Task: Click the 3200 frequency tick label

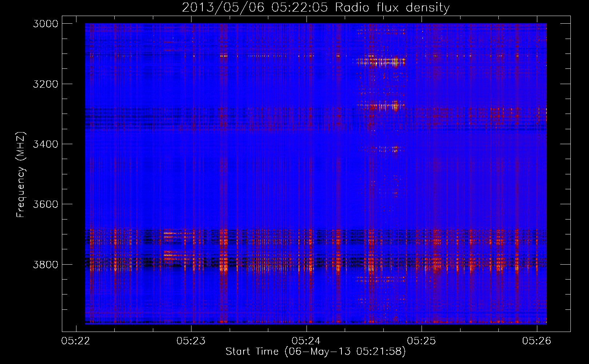Action: (x=46, y=84)
